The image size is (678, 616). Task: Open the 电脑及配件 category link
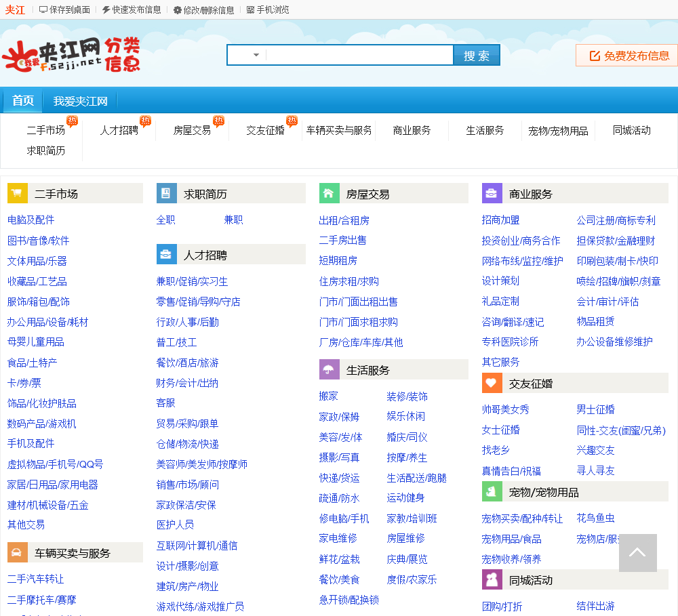click(31, 220)
